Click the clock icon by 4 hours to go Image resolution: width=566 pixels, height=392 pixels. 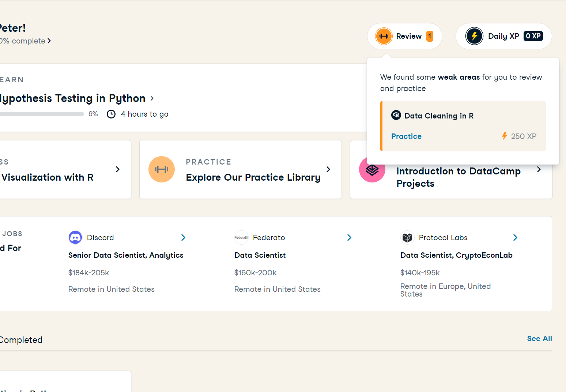coord(111,114)
